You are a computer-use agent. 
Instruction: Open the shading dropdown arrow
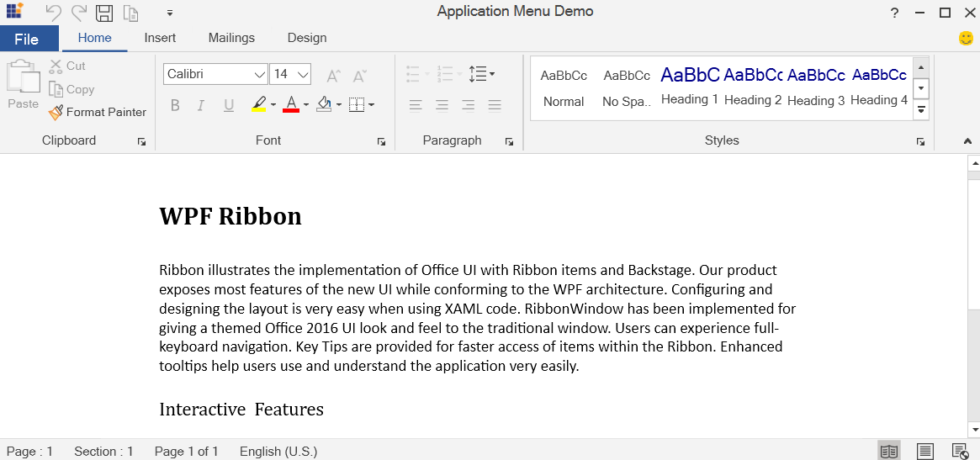339,105
